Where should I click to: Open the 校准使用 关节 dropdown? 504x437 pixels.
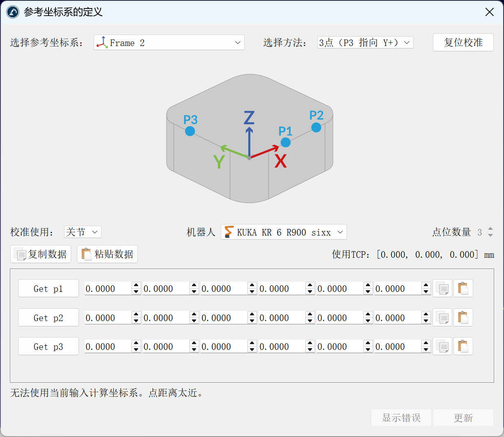click(83, 232)
